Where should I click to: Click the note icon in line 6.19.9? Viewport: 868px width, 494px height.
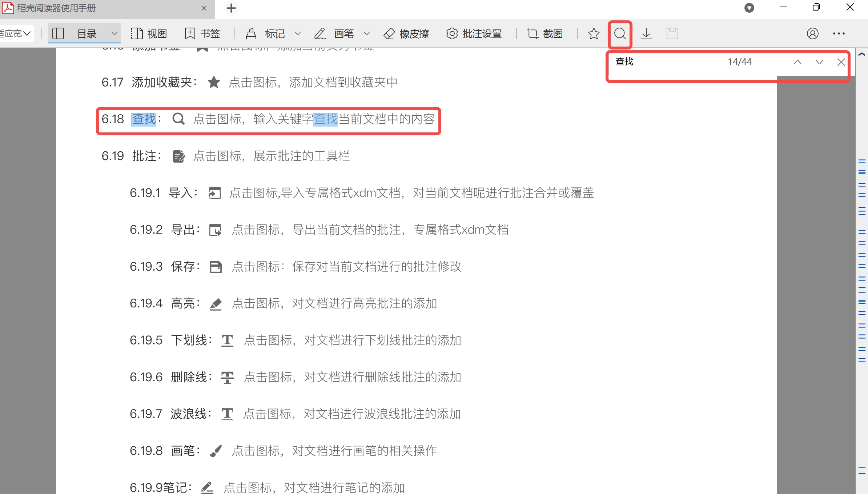point(208,487)
